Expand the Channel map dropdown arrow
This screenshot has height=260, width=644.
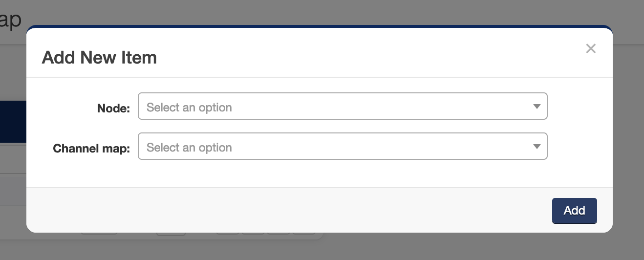[537, 147]
